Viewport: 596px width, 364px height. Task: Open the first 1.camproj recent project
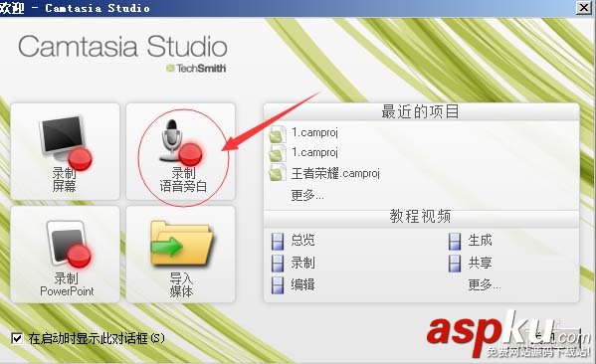click(314, 132)
